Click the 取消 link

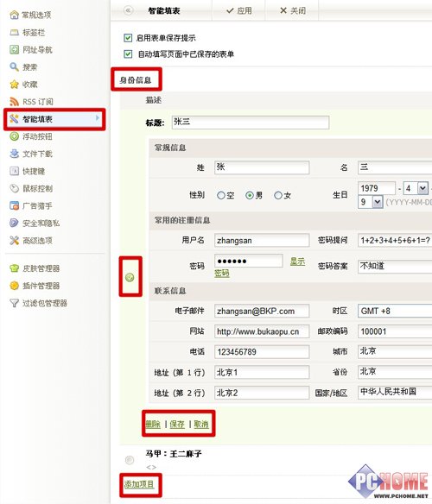pos(201,424)
